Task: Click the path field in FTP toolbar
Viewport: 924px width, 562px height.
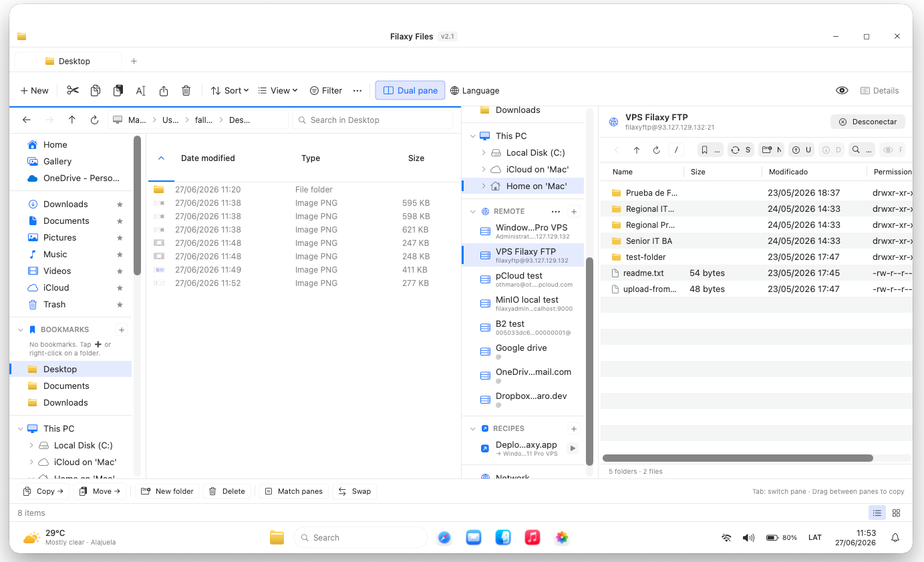Action: click(x=676, y=150)
